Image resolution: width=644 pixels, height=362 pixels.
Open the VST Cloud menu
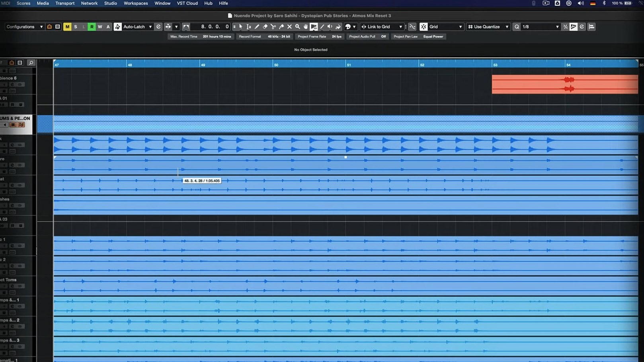pos(187,3)
